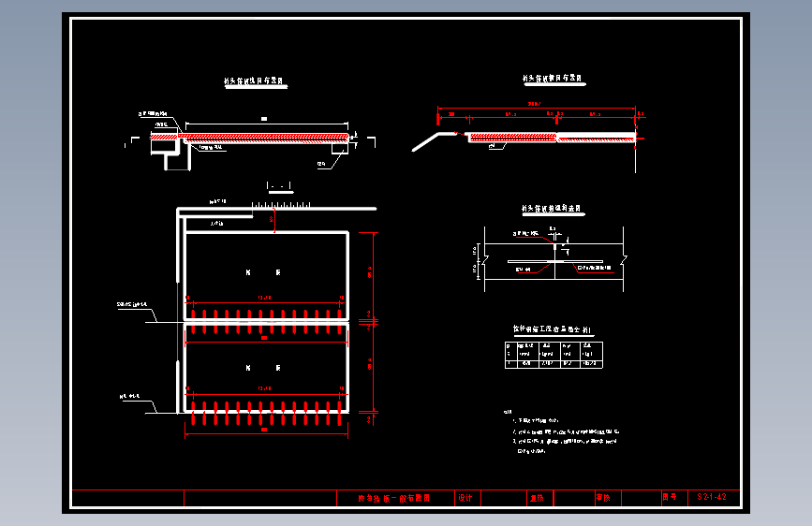Image resolution: width=812 pixels, height=526 pixels.
Task: Select the top-left section view title text
Action: click(253, 80)
